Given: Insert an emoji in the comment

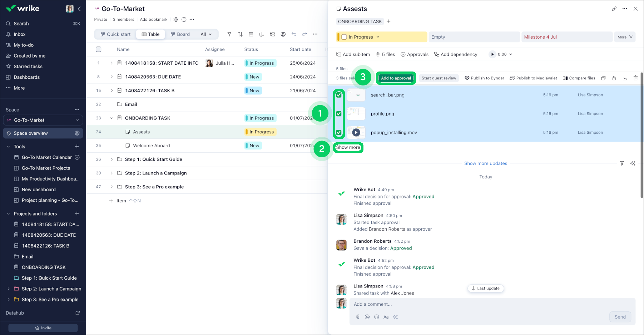Looking at the screenshot, I should click(x=376, y=317).
